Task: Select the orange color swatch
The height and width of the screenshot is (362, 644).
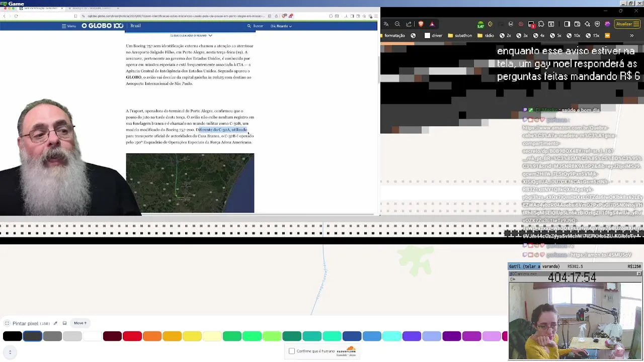Action: pos(152,336)
